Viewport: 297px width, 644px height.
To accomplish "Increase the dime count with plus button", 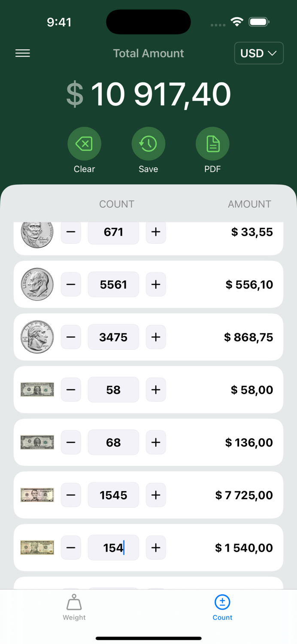I will point(155,284).
